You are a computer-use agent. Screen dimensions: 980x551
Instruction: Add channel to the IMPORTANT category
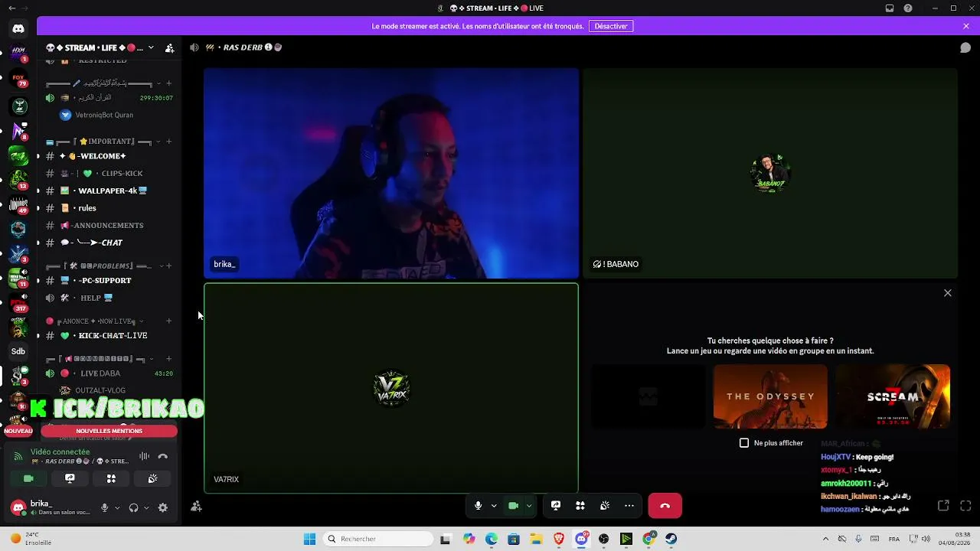pos(169,142)
